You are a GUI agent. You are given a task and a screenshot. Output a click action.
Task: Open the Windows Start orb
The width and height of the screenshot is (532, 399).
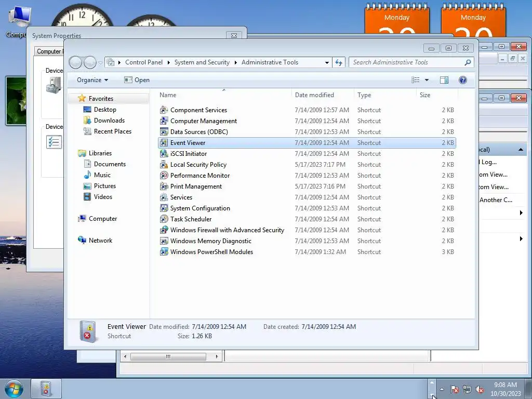(14, 389)
